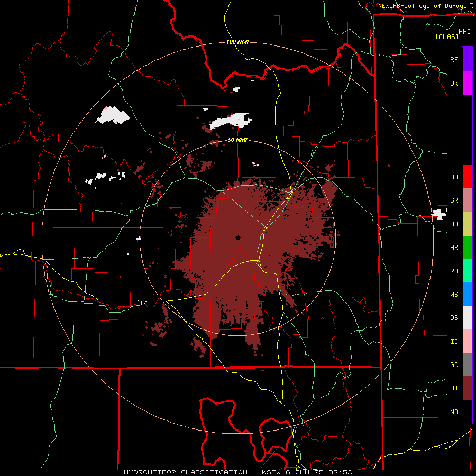Click the 100 NMI range ring label
The width and height of the screenshot is (476, 476).
237,42
